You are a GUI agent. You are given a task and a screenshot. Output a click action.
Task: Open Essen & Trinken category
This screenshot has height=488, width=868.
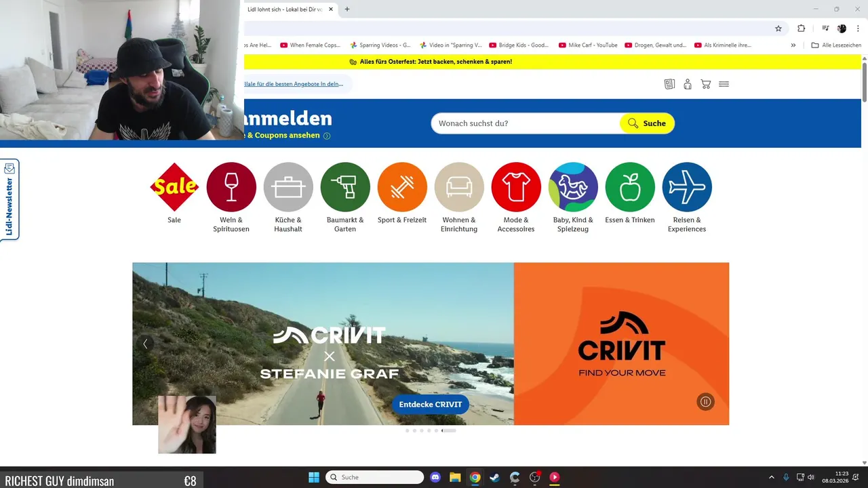tap(630, 187)
